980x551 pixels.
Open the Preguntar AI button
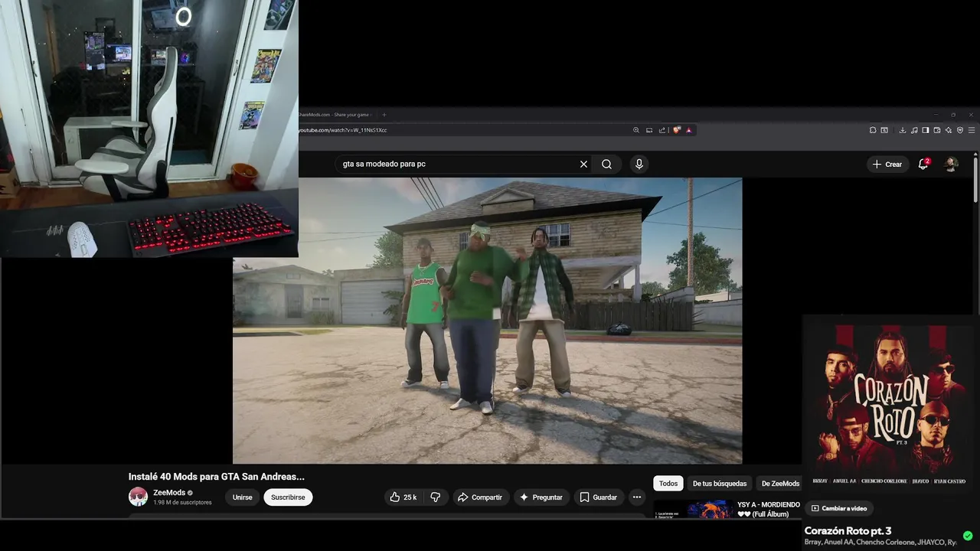[x=541, y=497]
